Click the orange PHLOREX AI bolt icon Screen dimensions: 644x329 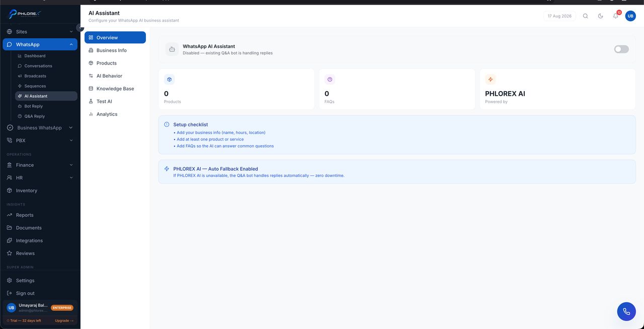pyautogui.click(x=491, y=80)
